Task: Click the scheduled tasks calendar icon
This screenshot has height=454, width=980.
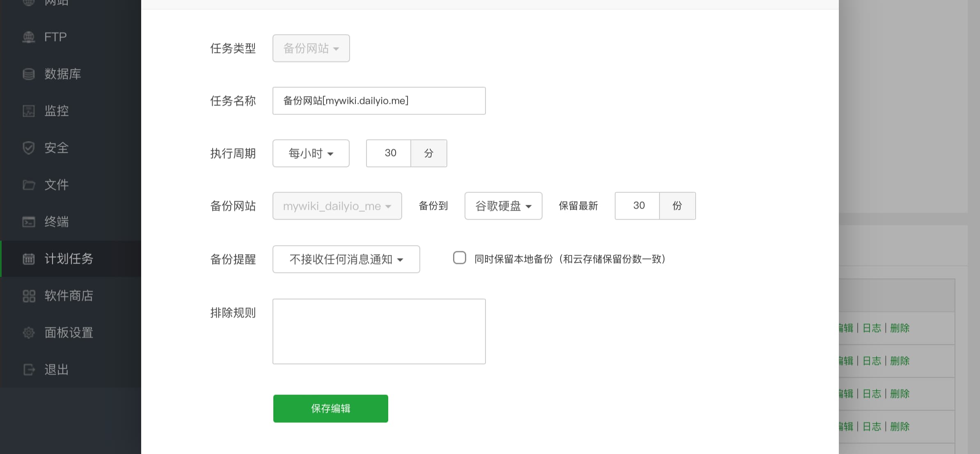Action: pyautogui.click(x=28, y=259)
